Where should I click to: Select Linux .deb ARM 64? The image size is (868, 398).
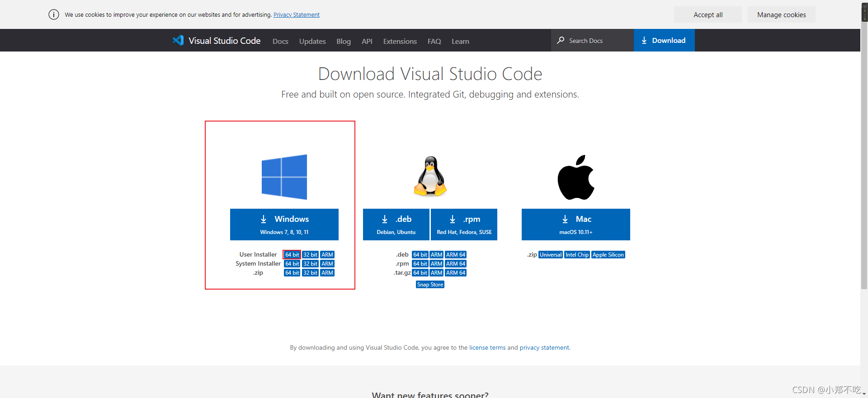(456, 255)
